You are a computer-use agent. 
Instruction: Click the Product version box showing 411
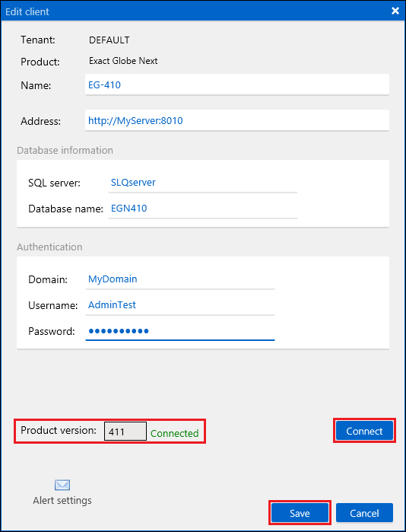click(x=125, y=432)
